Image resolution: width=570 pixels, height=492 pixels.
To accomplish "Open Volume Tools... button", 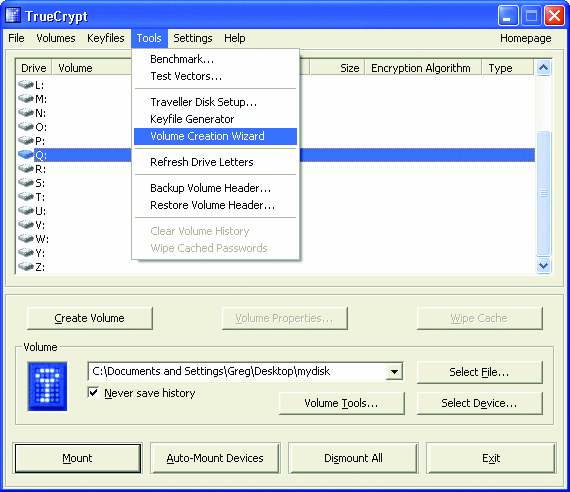I will pos(341,403).
